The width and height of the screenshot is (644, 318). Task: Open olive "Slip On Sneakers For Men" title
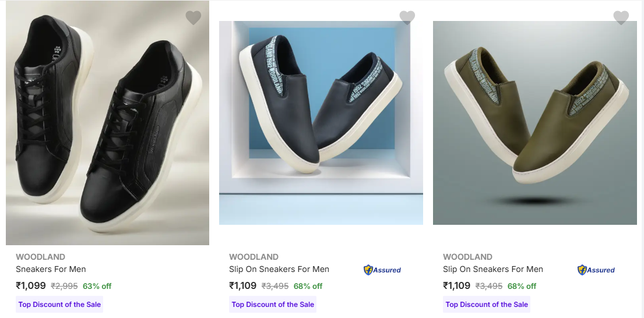coord(493,269)
